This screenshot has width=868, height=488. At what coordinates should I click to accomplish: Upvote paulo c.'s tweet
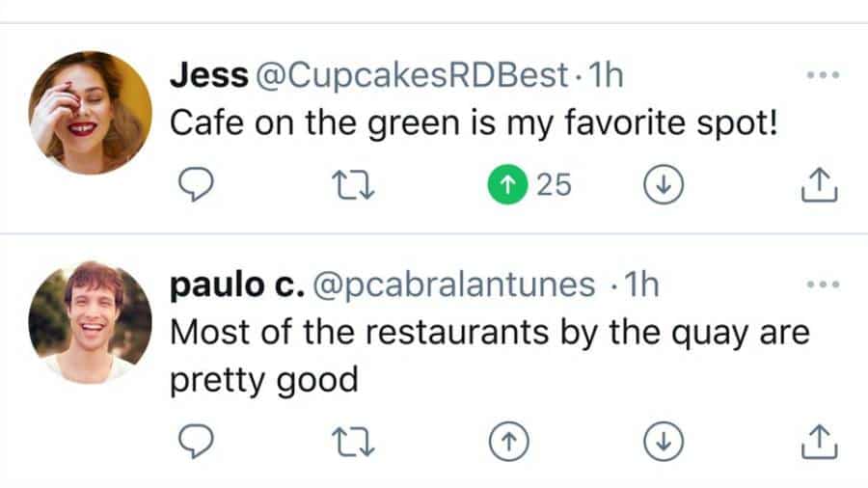pyautogui.click(x=507, y=442)
